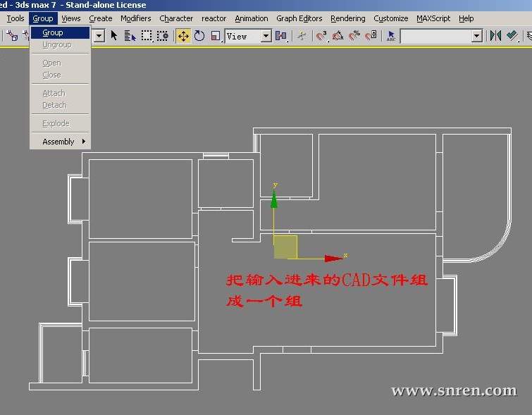Click the green Y-axis gizmo arrow
This screenshot has height=415, width=532.
coord(274,199)
